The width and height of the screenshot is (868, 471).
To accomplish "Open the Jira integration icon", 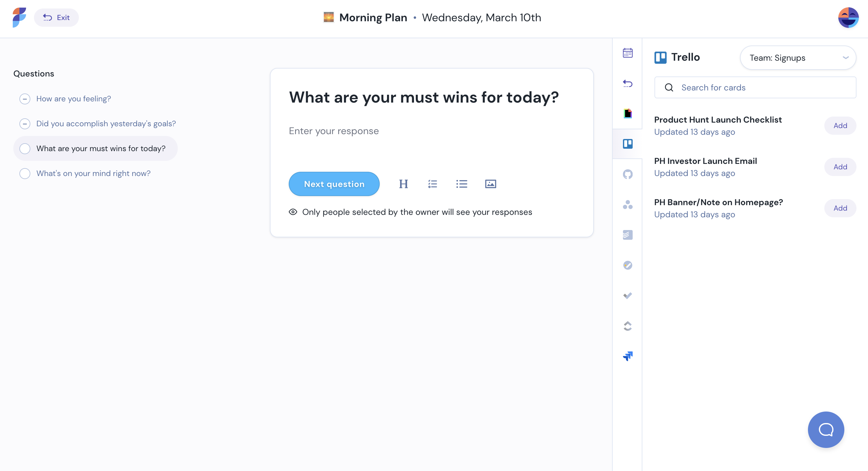I will [x=627, y=356].
